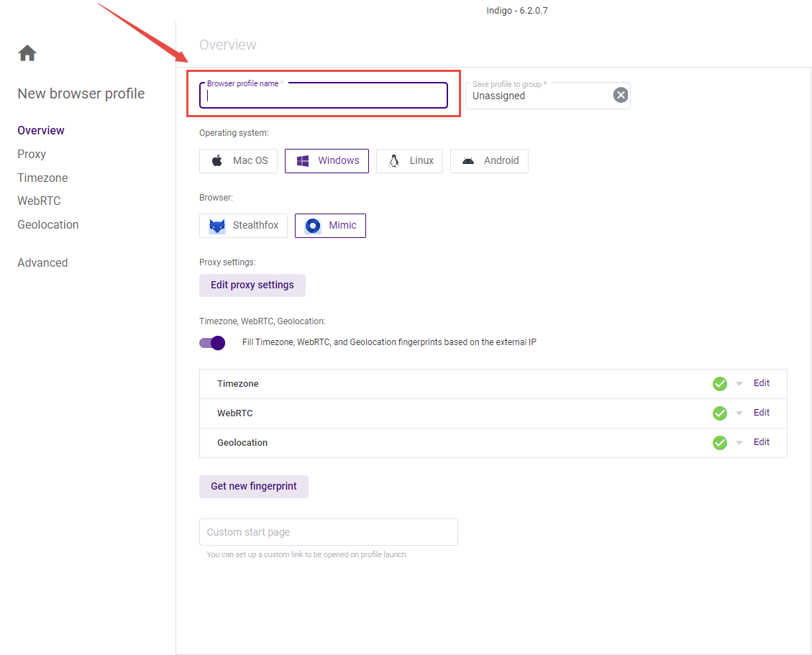
Task: Choose Linux as the operating system
Action: tap(409, 161)
